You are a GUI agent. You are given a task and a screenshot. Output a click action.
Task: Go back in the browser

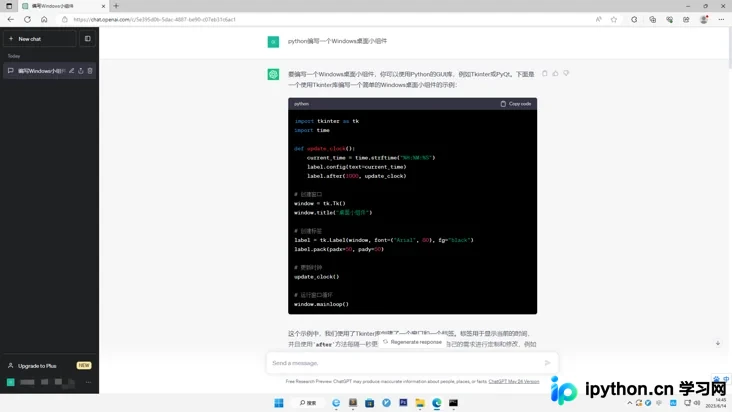pyautogui.click(x=11, y=20)
